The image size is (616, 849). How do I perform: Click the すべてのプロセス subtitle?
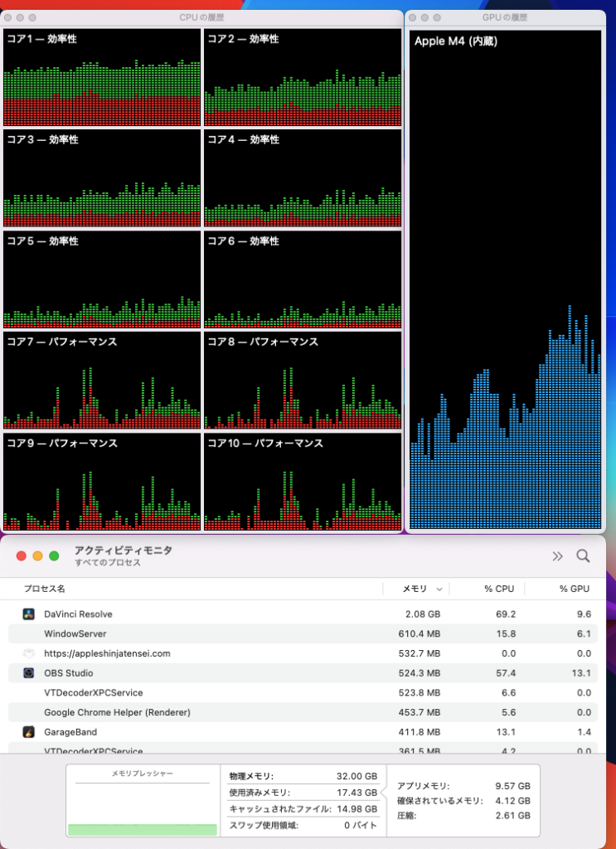[x=108, y=563]
